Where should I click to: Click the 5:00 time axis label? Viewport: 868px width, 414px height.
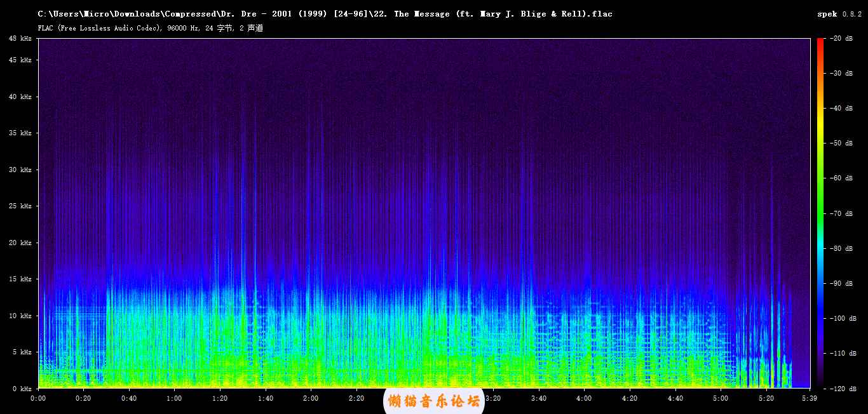(x=721, y=399)
